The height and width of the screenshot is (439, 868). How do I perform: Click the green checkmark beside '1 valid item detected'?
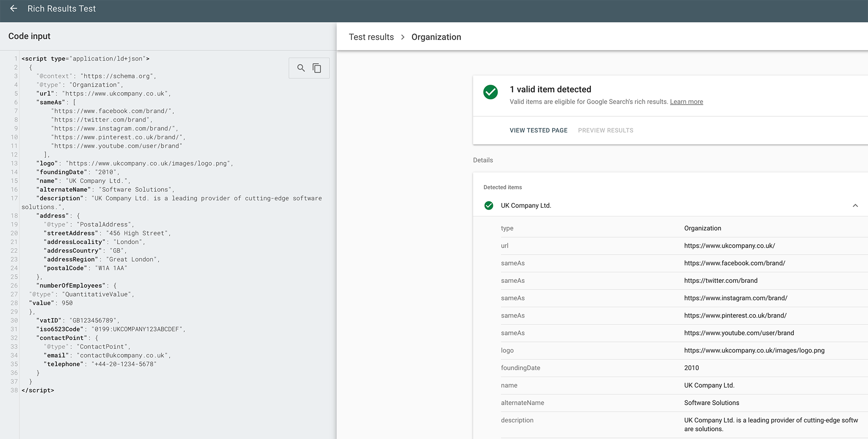pyautogui.click(x=490, y=92)
